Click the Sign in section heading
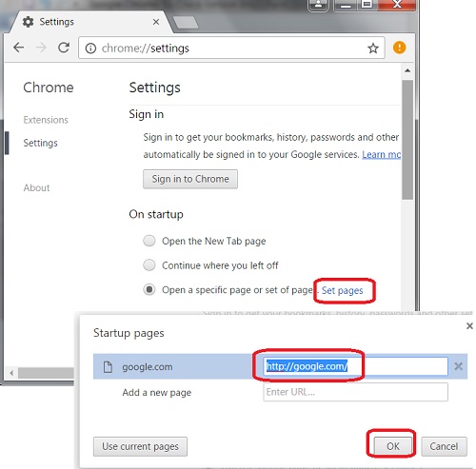Screen dimensions: 476x469 point(147,114)
